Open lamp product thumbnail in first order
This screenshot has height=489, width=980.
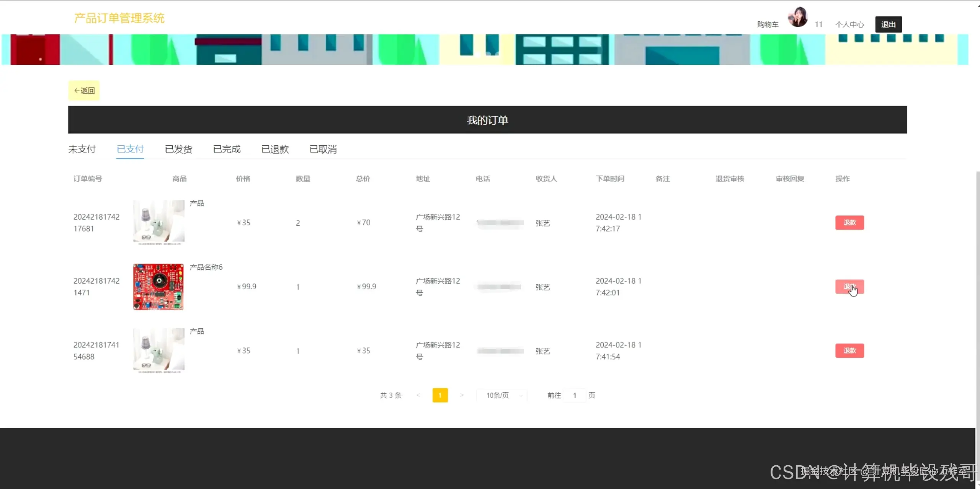click(x=158, y=222)
